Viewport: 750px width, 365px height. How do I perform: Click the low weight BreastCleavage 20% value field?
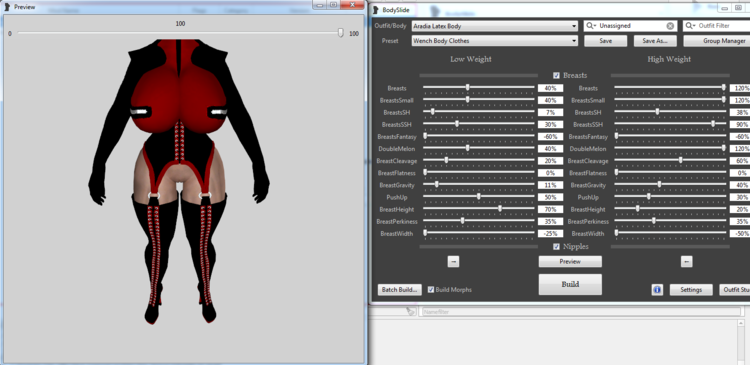click(x=551, y=161)
